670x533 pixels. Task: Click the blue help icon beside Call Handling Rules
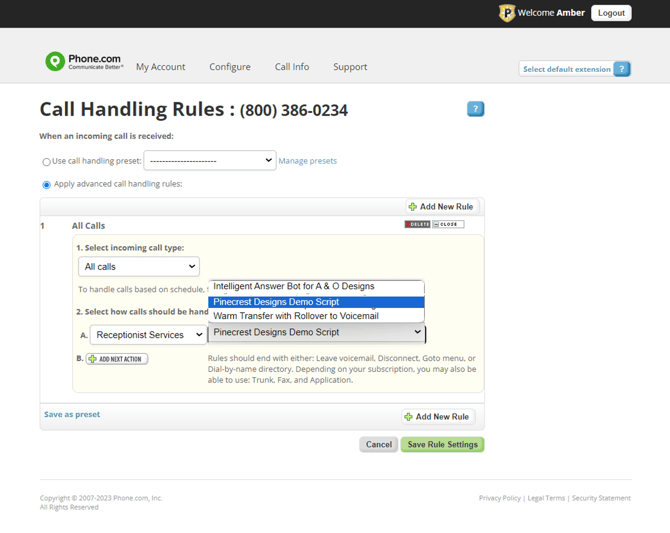pyautogui.click(x=475, y=109)
